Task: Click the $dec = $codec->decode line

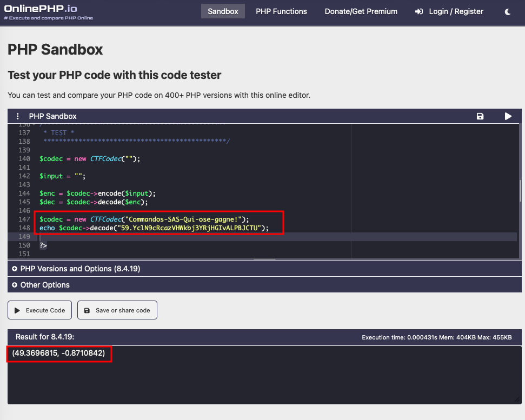Action: coord(94,202)
